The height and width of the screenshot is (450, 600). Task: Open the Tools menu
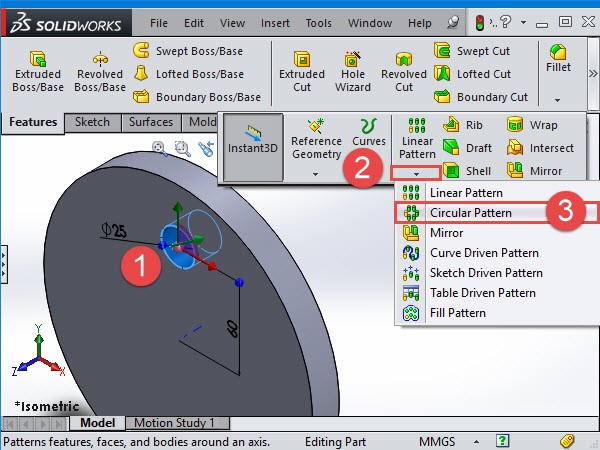(318, 23)
